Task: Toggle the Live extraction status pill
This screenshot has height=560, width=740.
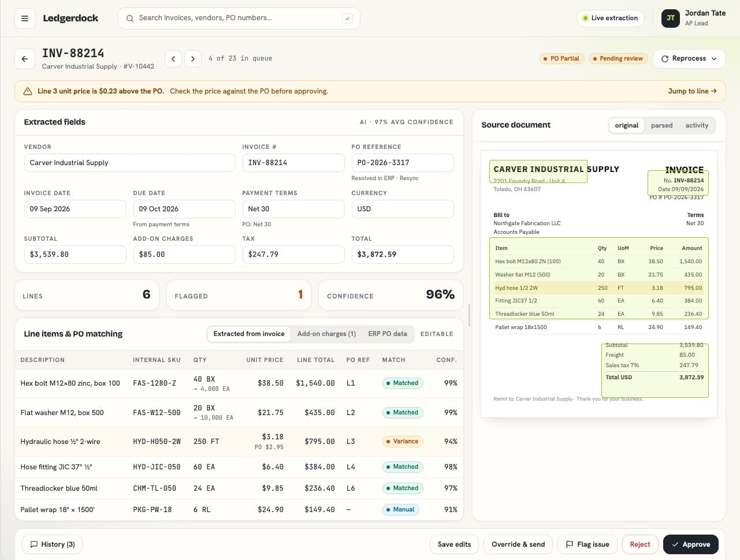Action: click(611, 18)
